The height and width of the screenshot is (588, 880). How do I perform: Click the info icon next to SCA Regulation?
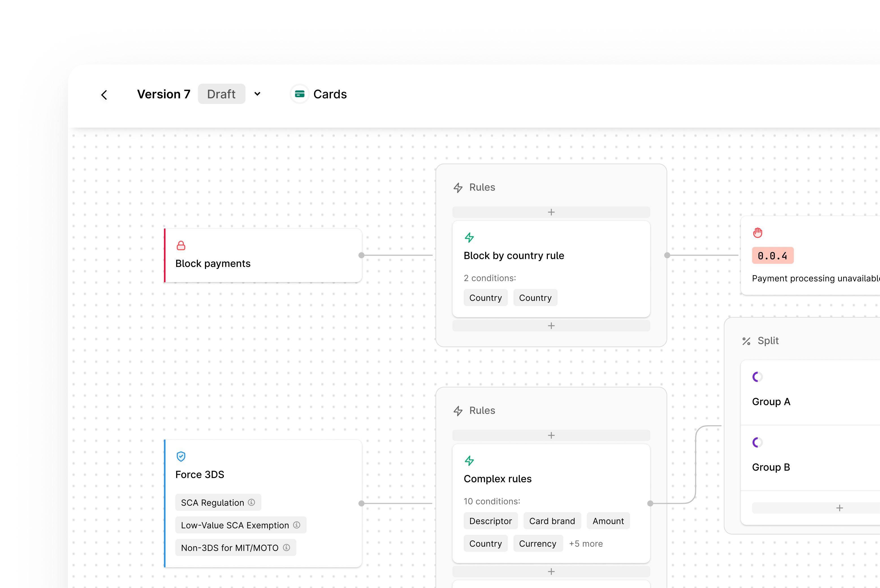pos(252,502)
